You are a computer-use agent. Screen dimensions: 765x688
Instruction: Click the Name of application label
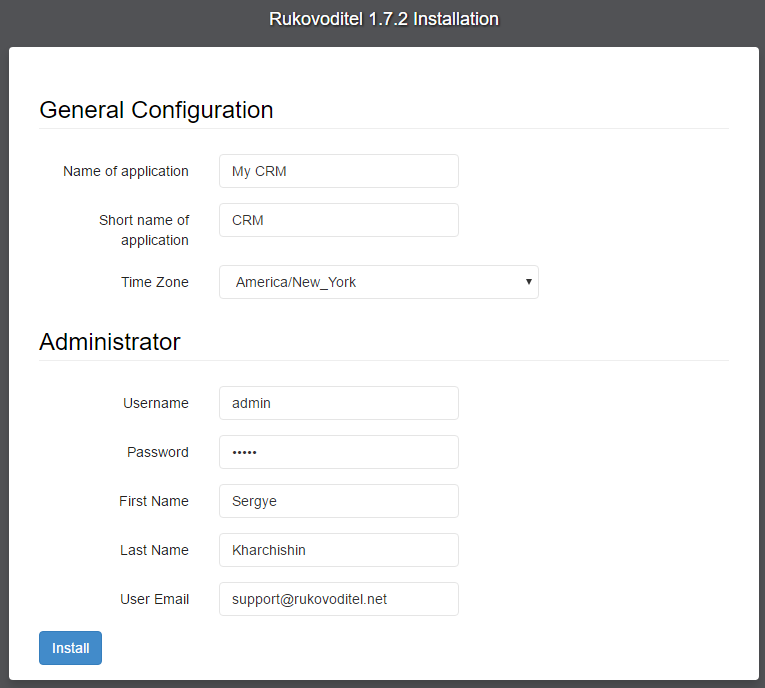click(x=126, y=171)
